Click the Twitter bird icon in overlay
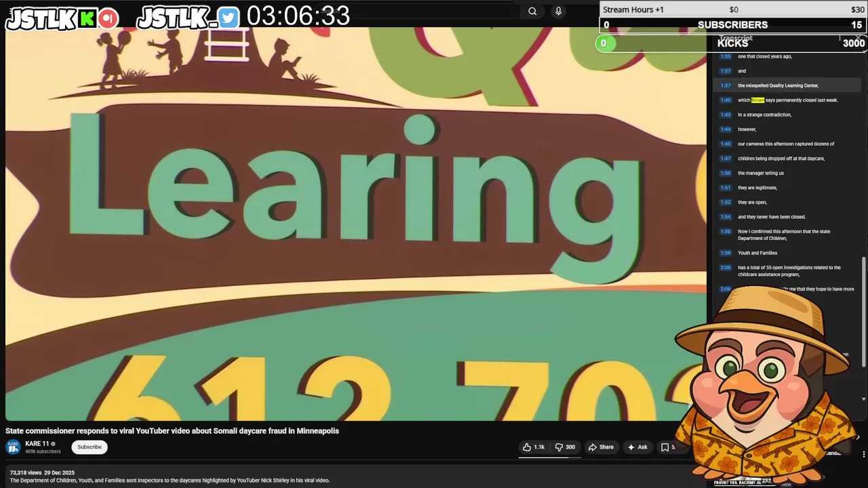Viewport: 868px width, 488px height. click(229, 18)
